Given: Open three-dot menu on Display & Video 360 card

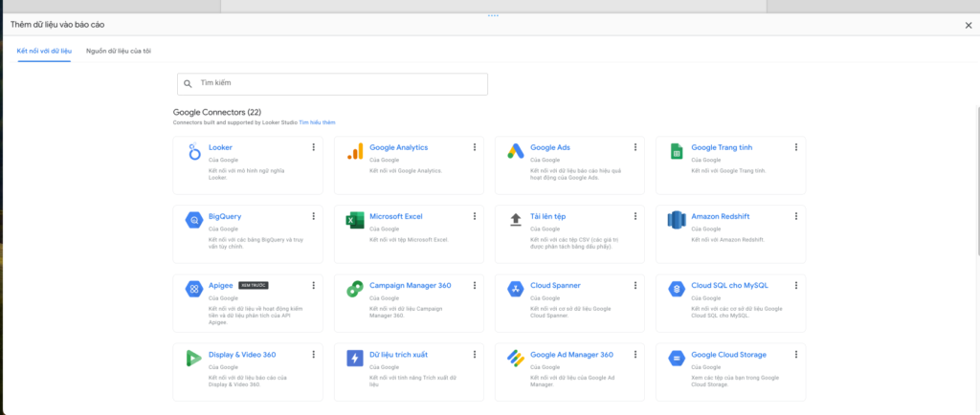Looking at the screenshot, I should 313,354.
